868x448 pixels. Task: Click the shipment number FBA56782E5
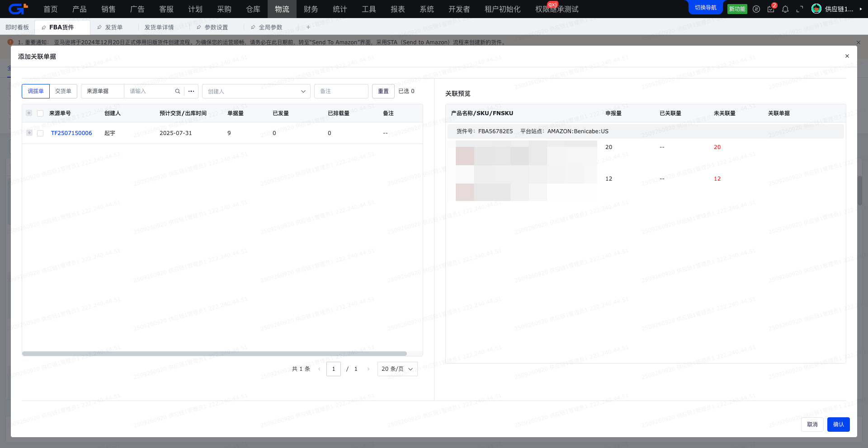pos(495,131)
